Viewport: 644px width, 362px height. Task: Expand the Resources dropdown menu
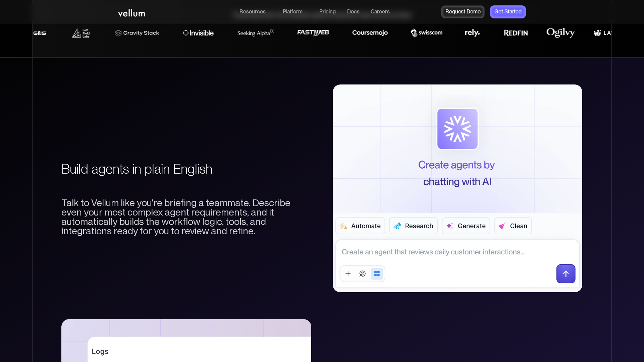click(x=255, y=12)
